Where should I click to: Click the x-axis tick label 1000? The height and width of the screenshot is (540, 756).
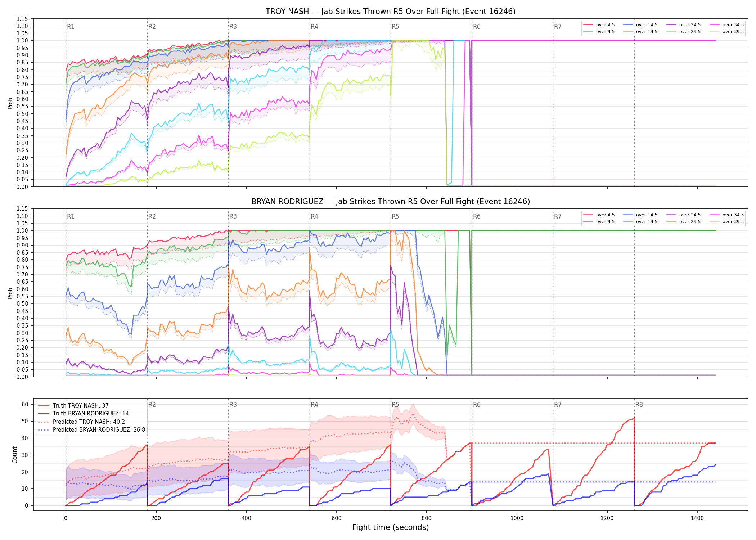click(x=517, y=518)
